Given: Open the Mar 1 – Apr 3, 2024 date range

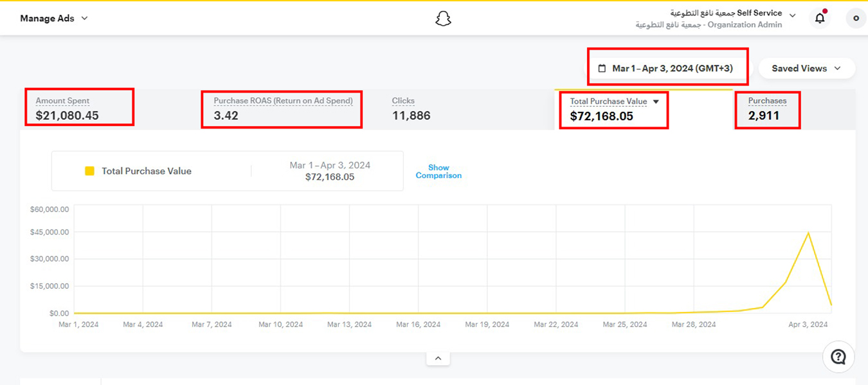Looking at the screenshot, I should coord(672,68).
